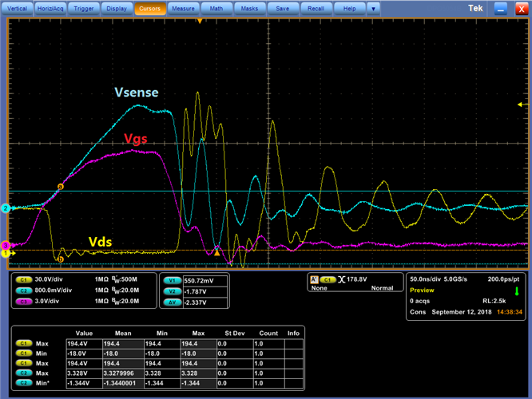Viewport: 532px width, 399px height.
Task: Click the green acquisition status arrow icon
Action: tap(517, 290)
